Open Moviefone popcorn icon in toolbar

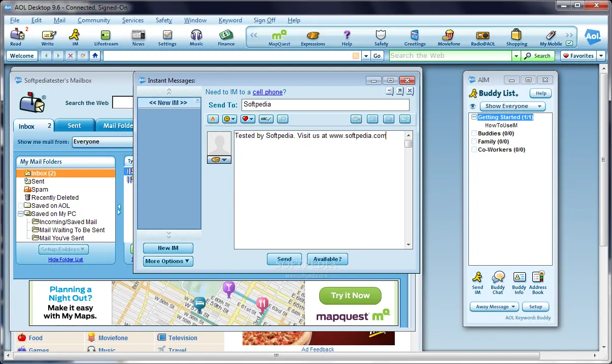point(449,38)
